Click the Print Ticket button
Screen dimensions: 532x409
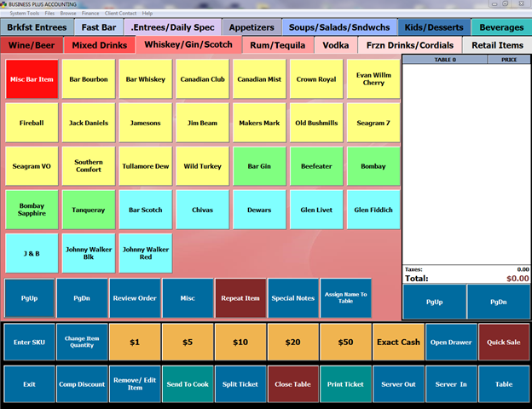coord(346,384)
